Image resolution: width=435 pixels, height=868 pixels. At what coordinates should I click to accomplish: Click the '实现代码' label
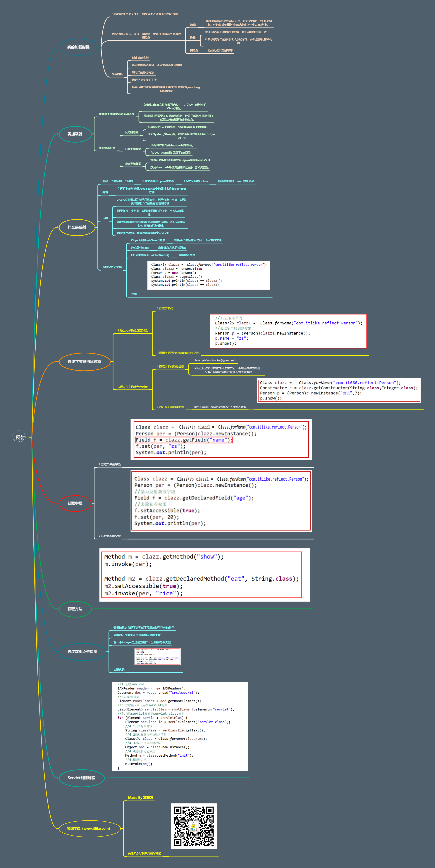pyautogui.click(x=119, y=670)
